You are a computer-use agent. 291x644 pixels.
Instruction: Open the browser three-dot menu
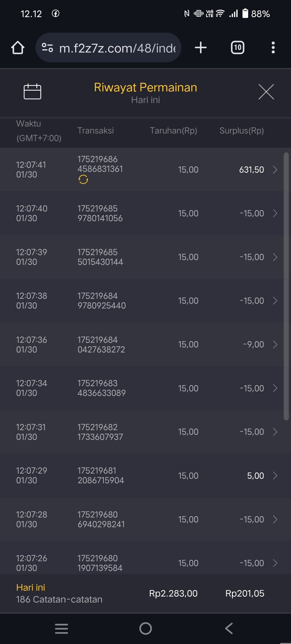click(273, 48)
